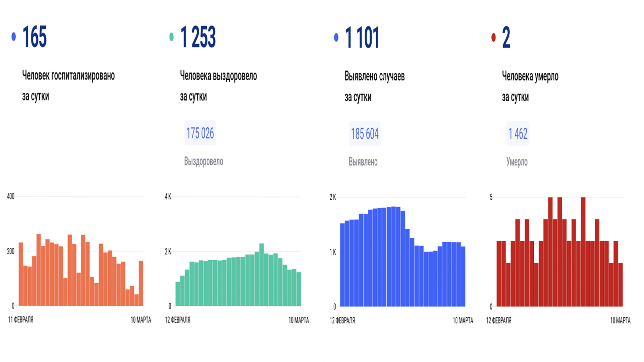Click '12 ФЕВРАЛЯ' label under green chart
Viewport: 644px width, 362px height.
[178, 320]
